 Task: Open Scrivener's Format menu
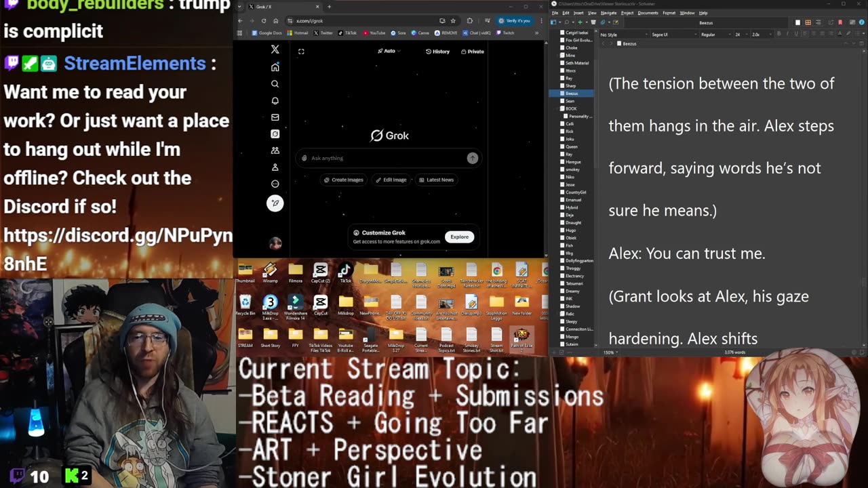tap(669, 13)
